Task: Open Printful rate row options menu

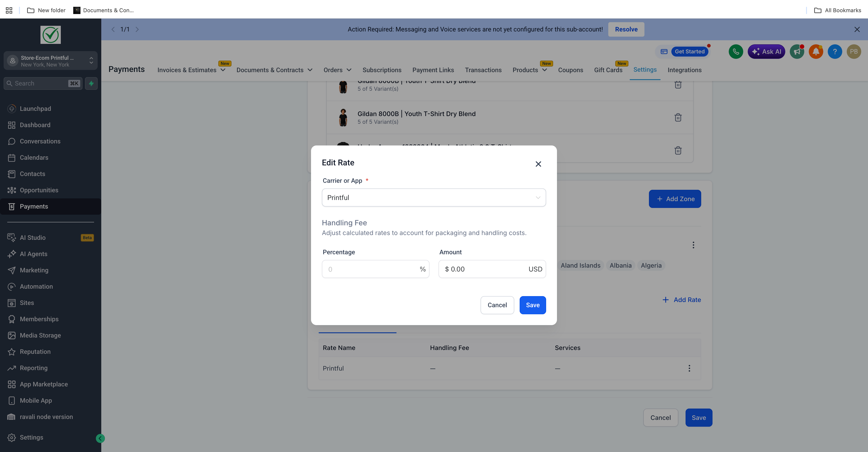Action: point(689,368)
